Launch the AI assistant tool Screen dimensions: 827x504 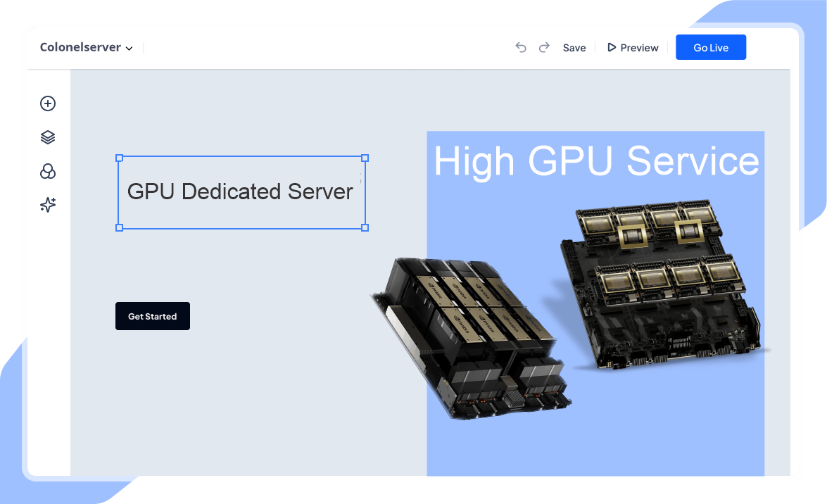[47, 205]
